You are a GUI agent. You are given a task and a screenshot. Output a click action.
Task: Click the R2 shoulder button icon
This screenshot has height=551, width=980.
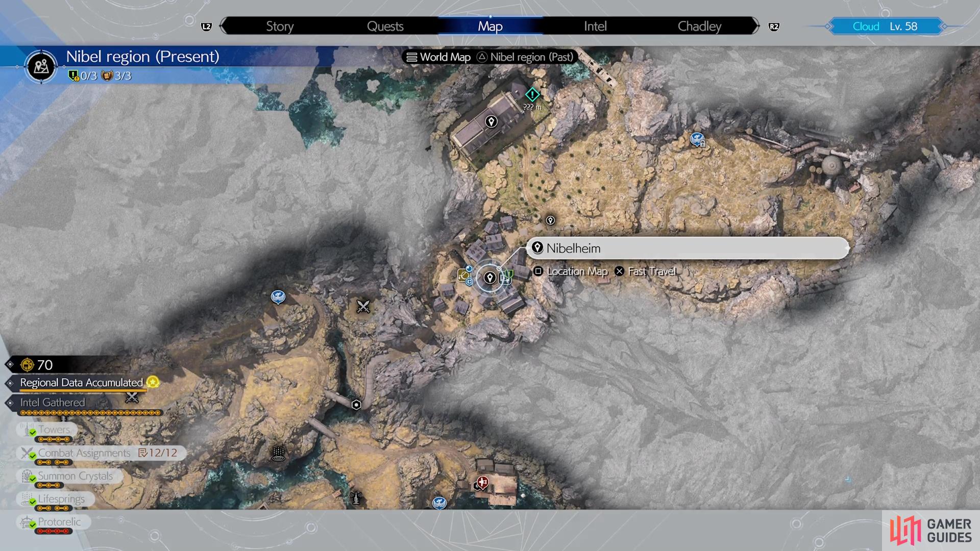click(774, 27)
